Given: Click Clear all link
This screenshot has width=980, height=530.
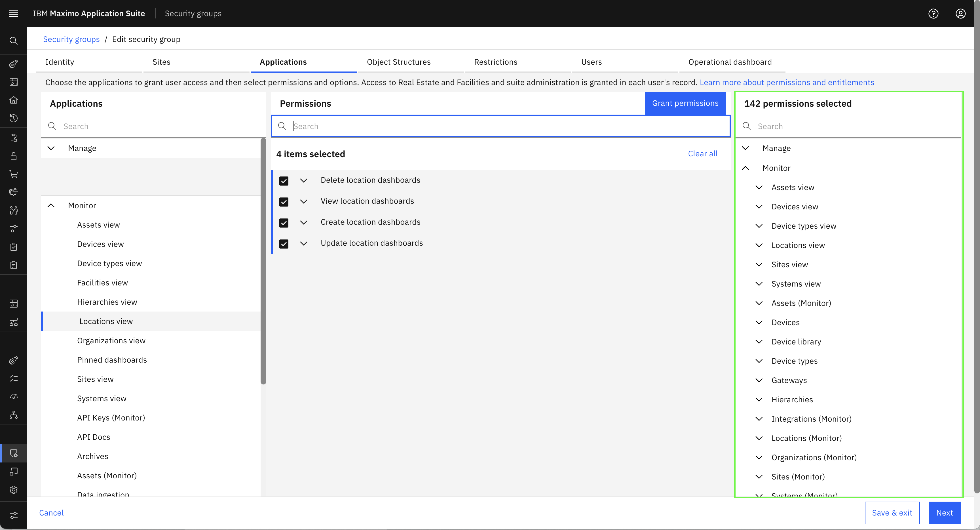Looking at the screenshot, I should (703, 154).
